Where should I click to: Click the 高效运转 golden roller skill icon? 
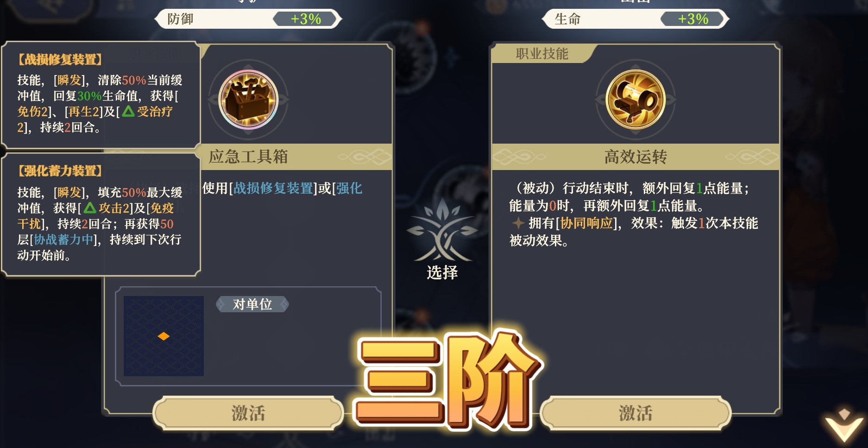[635, 99]
